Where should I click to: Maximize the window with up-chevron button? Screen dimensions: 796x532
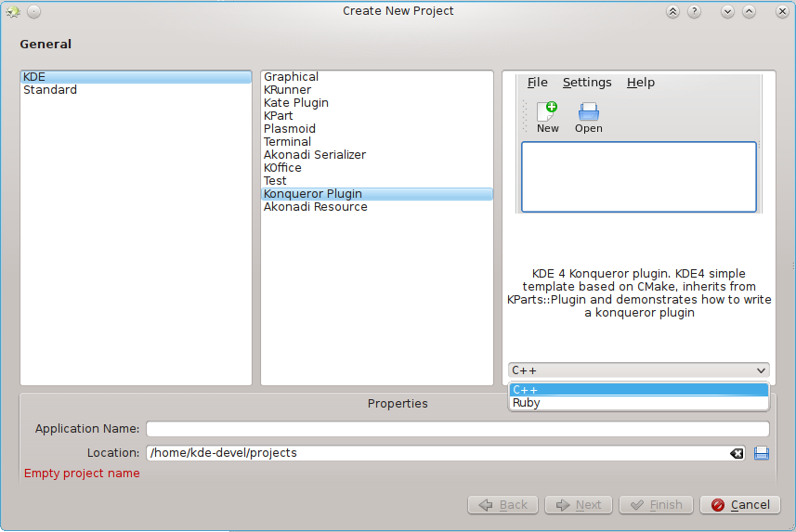(750, 12)
